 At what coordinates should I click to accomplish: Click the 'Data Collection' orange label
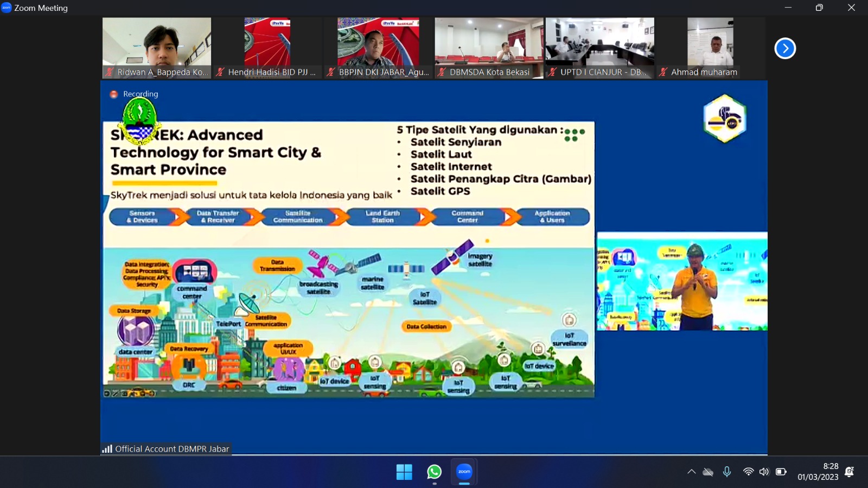pos(426,326)
